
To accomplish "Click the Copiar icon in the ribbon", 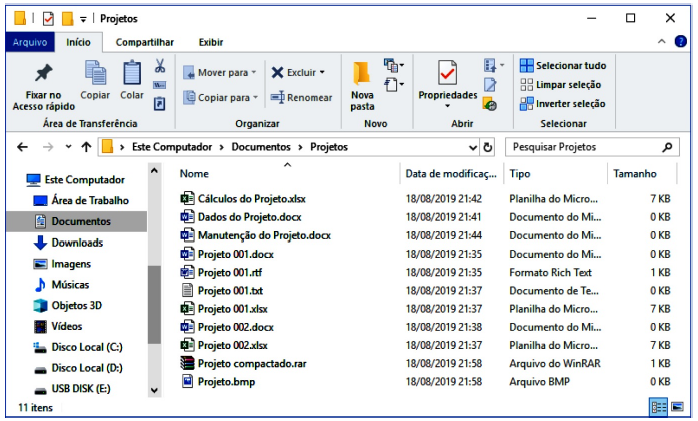I will (x=95, y=73).
